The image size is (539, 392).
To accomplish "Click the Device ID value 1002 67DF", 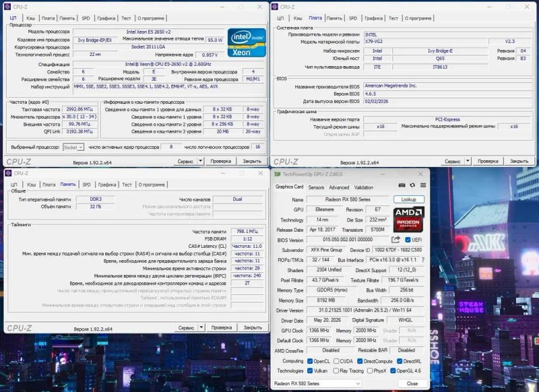I will click(398, 250).
